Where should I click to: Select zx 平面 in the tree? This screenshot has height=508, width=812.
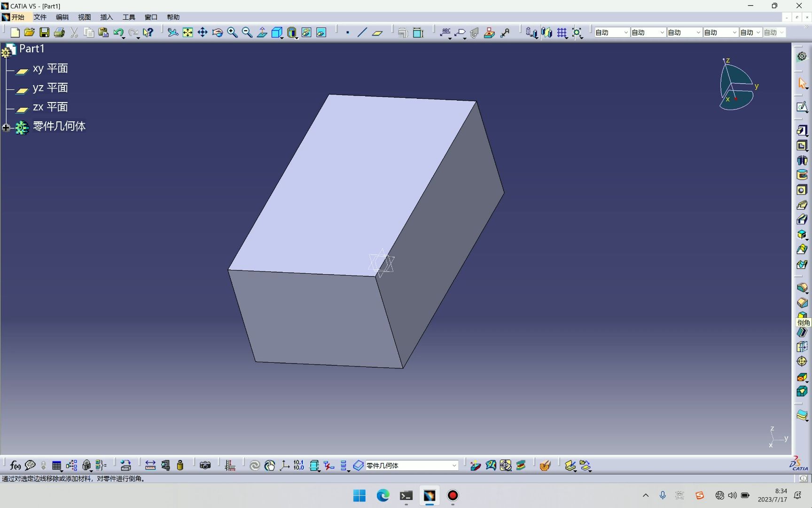click(50, 107)
